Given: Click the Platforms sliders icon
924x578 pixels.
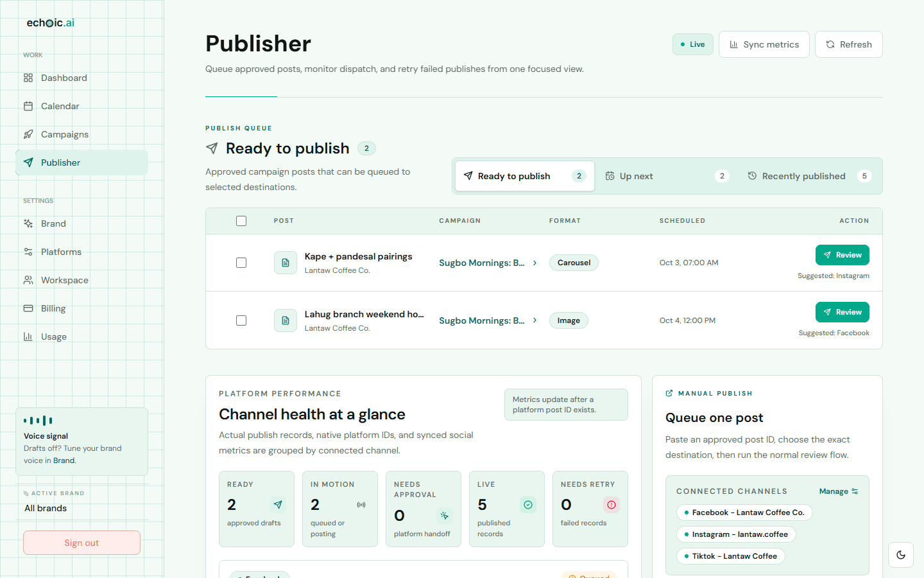Looking at the screenshot, I should (x=28, y=252).
